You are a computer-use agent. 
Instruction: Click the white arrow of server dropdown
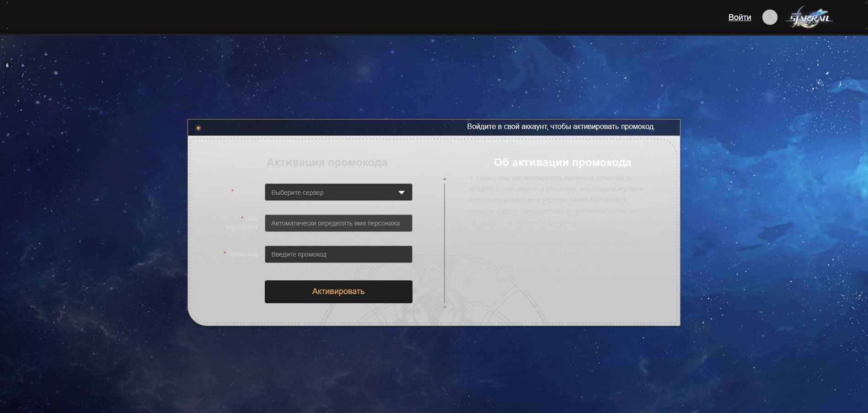pyautogui.click(x=401, y=193)
